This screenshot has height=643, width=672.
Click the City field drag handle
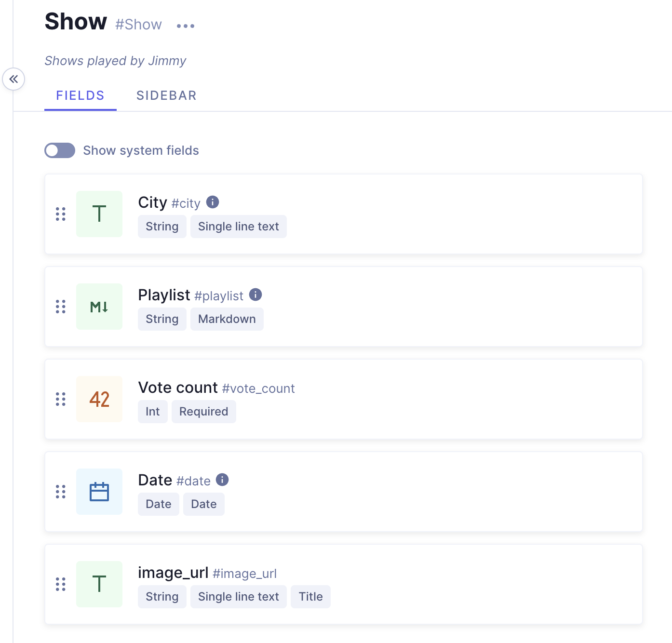coord(61,214)
